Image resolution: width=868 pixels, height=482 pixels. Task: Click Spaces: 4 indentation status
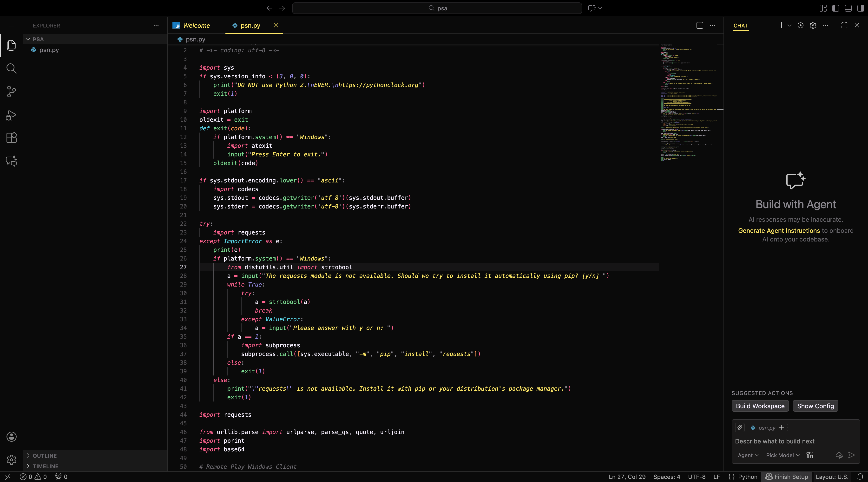[666, 477]
